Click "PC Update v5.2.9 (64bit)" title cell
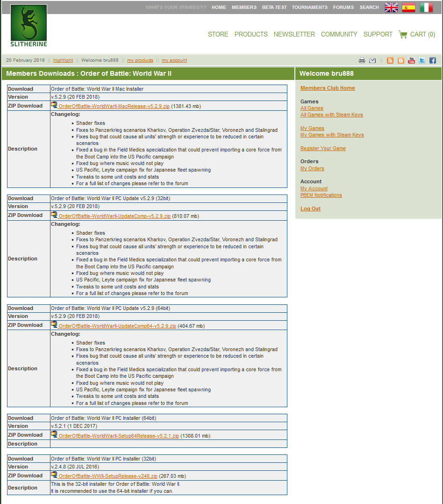Screen dimensions: 443x504 [169, 308]
